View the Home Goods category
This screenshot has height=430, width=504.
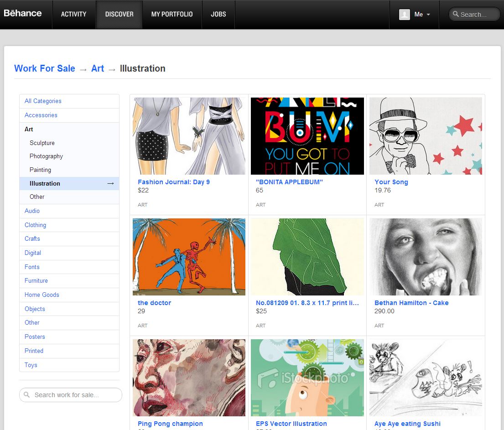click(x=69, y=295)
